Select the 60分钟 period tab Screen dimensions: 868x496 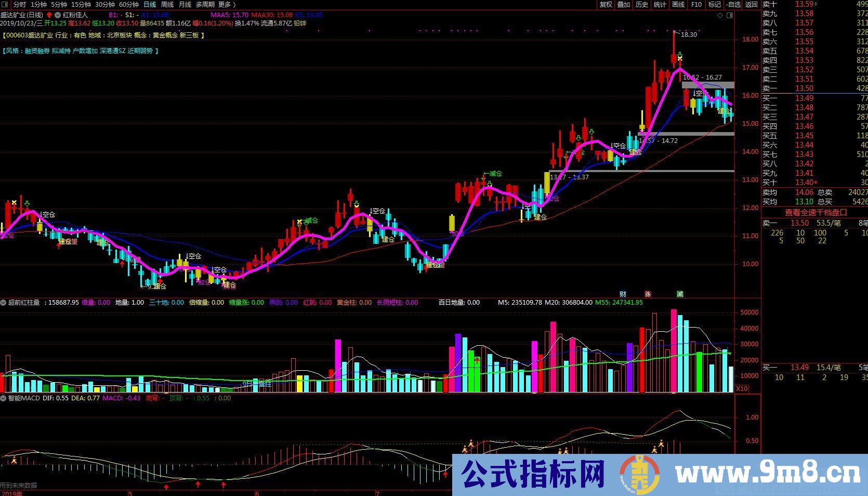tap(128, 5)
